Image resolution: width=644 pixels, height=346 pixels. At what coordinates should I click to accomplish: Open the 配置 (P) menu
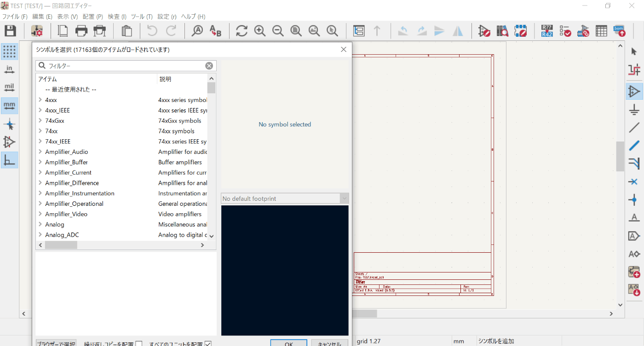[x=93, y=17]
